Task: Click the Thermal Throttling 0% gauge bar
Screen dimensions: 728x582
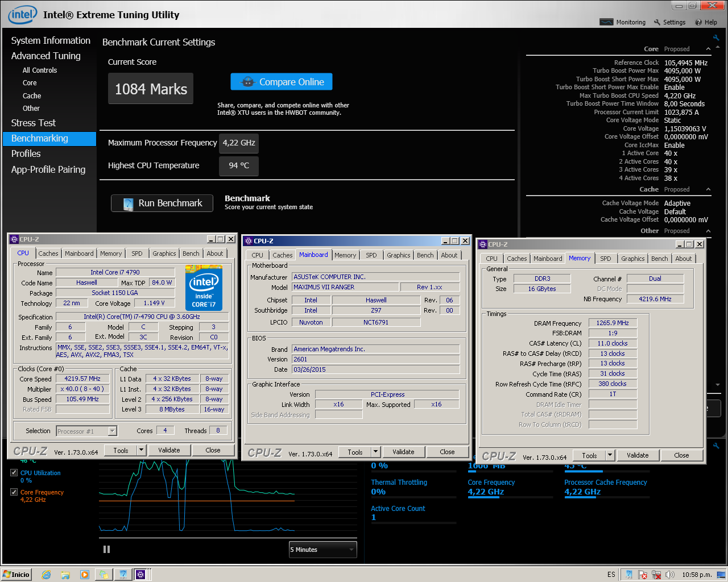Action: point(413,497)
